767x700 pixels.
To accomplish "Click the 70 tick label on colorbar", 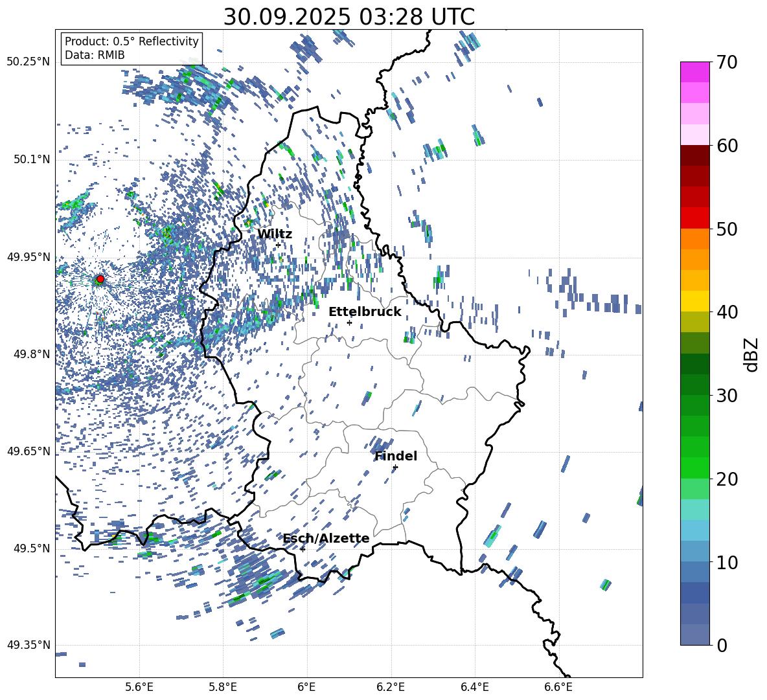I will 727,62.
